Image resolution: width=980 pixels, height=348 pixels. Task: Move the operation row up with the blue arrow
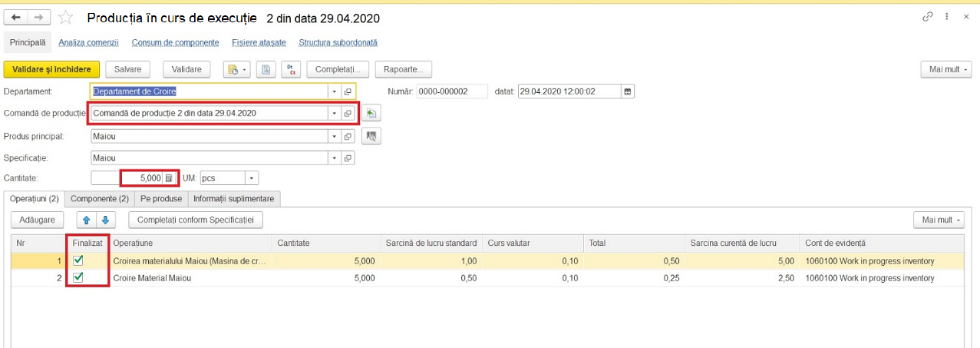86,220
